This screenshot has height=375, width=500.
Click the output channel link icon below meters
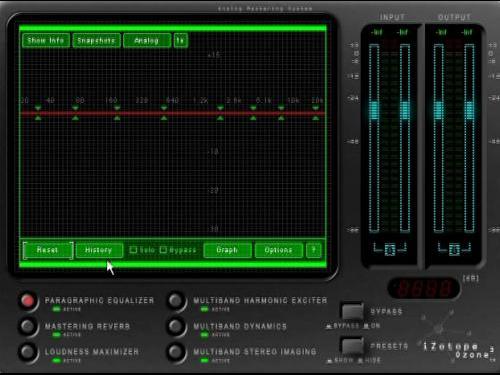(454, 249)
